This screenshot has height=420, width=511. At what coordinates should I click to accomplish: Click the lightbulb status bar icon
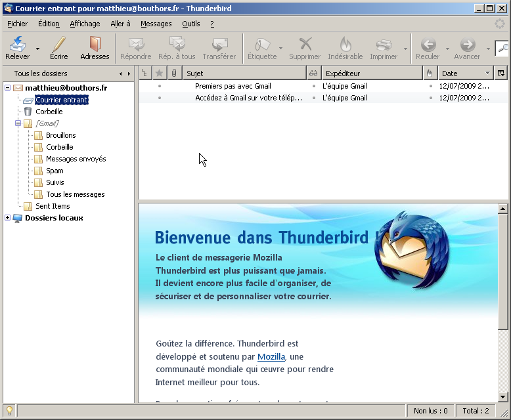coord(9,411)
